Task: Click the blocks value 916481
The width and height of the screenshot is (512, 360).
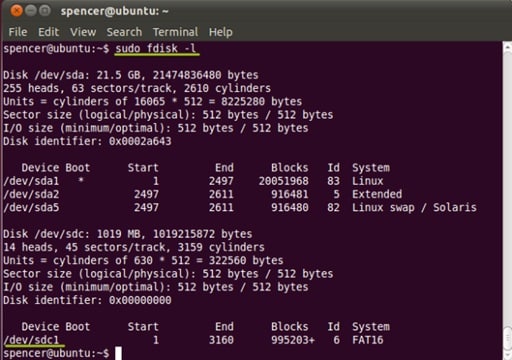Action: [x=290, y=194]
